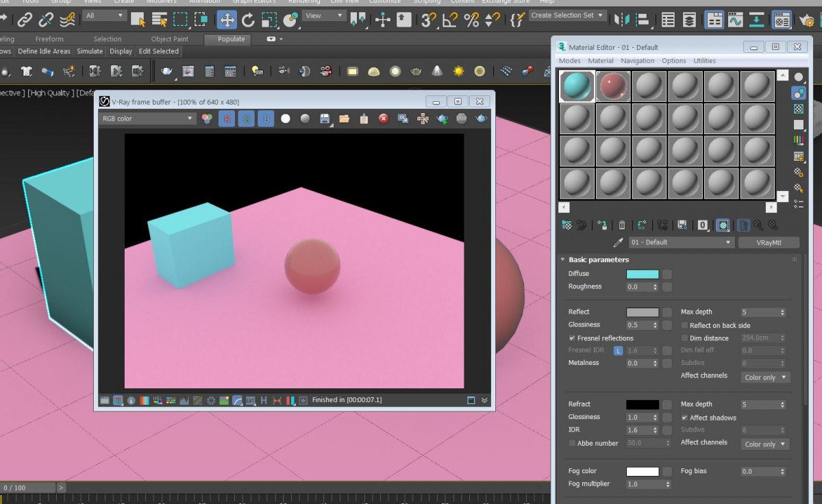Image resolution: width=822 pixels, height=504 pixels.
Task: Open the RGB color channel dropdown
Action: (147, 118)
